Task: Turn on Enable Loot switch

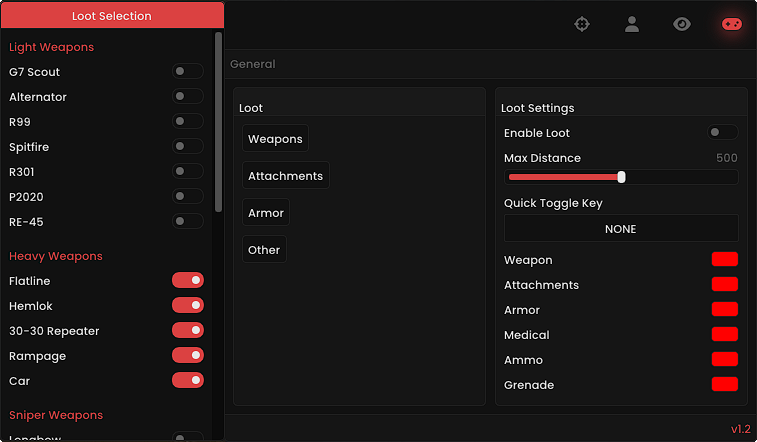Action: point(722,132)
